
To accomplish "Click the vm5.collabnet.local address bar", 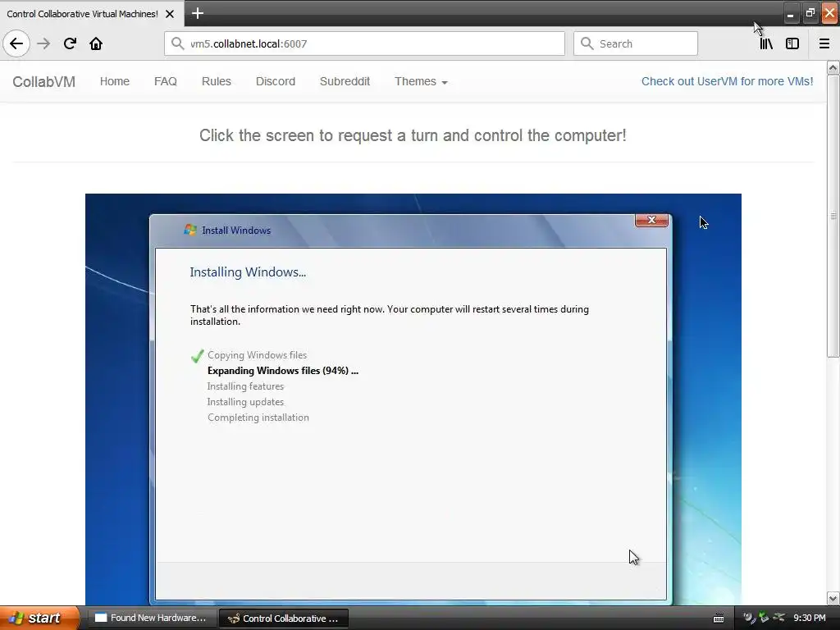I will tap(364, 43).
